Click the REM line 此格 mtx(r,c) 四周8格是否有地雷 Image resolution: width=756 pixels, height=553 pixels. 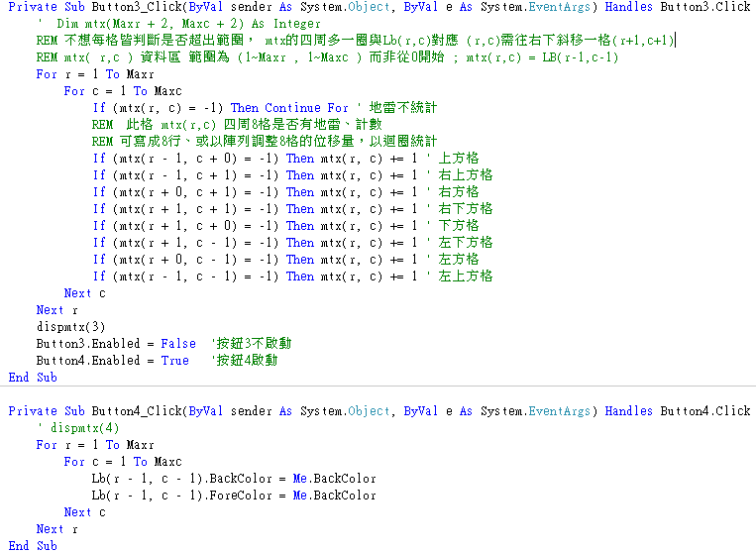[237, 125]
